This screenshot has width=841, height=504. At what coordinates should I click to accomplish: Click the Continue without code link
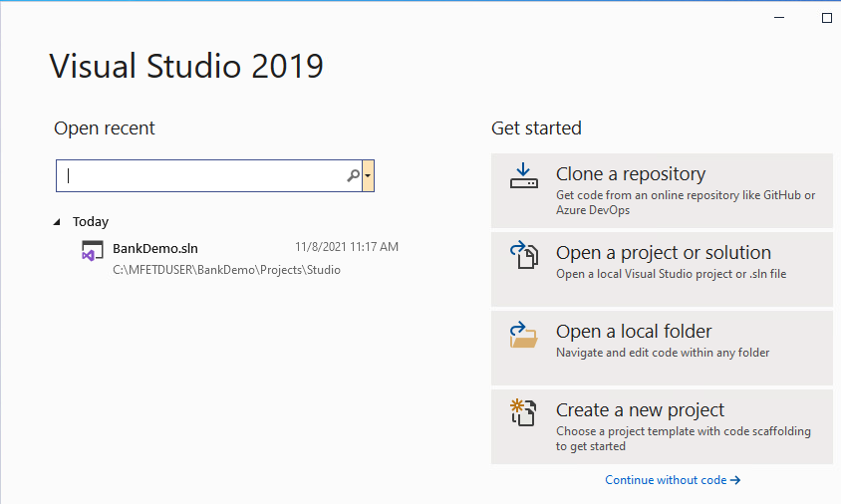666,480
